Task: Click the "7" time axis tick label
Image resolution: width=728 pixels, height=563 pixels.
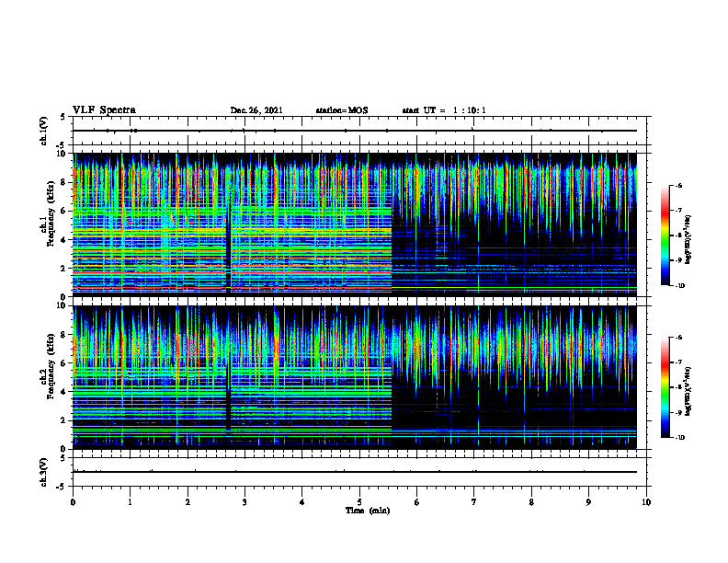Action: click(474, 502)
